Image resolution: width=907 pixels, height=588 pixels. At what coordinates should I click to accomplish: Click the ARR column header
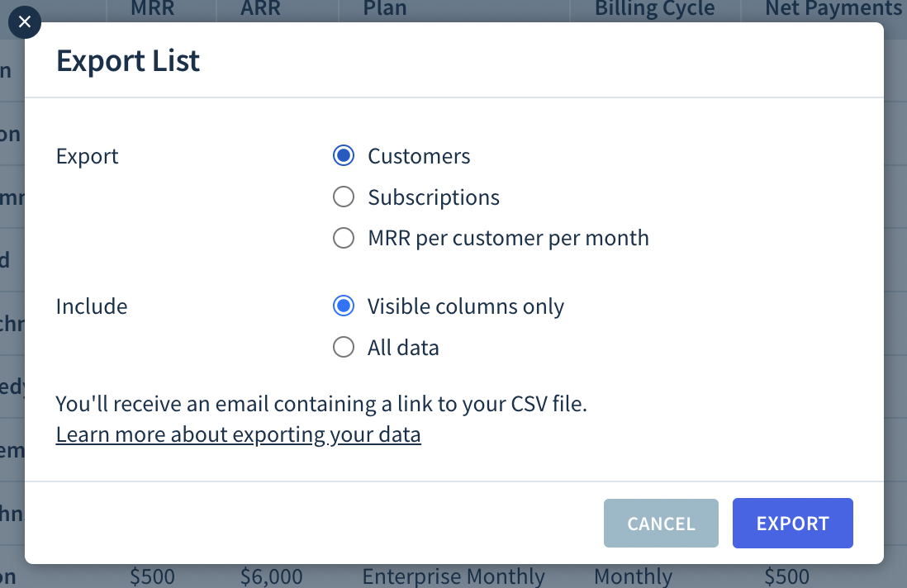[x=260, y=8]
